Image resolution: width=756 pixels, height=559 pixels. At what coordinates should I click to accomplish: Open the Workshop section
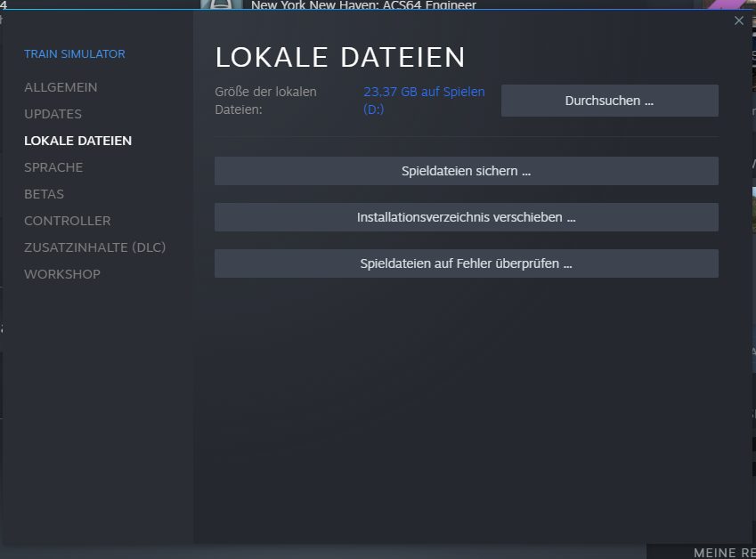pyautogui.click(x=62, y=274)
